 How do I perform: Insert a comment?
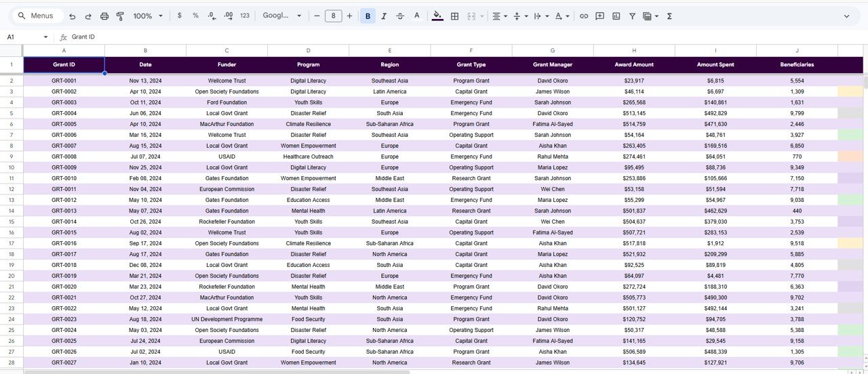(x=599, y=16)
